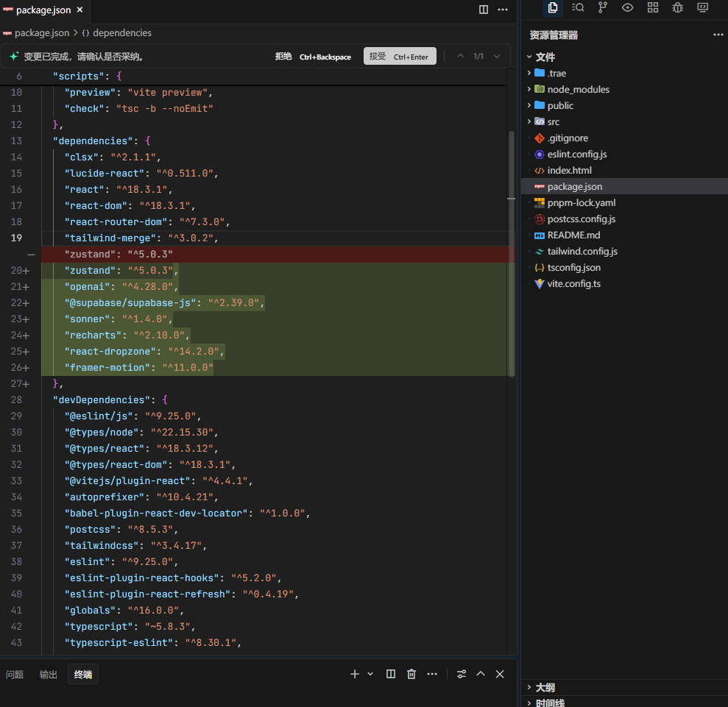The height and width of the screenshot is (707, 728).
Task: Split the editor with the split icon
Action: (x=484, y=10)
